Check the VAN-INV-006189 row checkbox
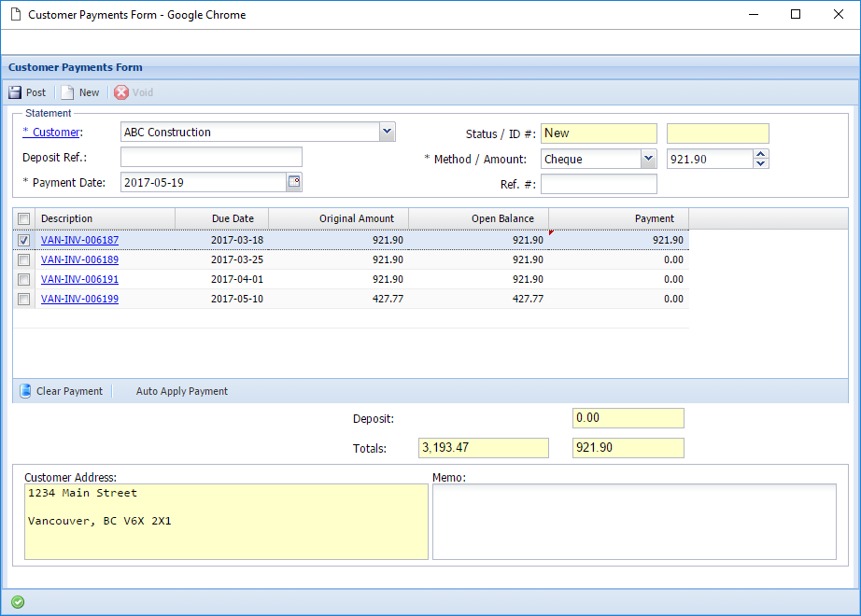 click(x=24, y=259)
